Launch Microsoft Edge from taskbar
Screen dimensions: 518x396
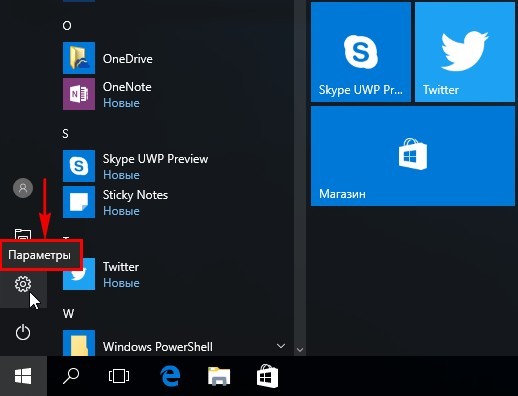tap(170, 376)
